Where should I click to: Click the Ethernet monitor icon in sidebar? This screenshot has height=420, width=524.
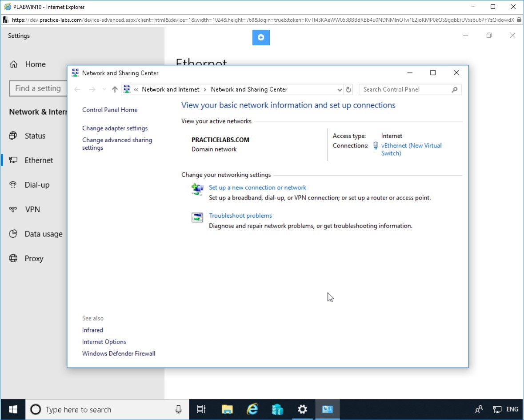coord(13,160)
